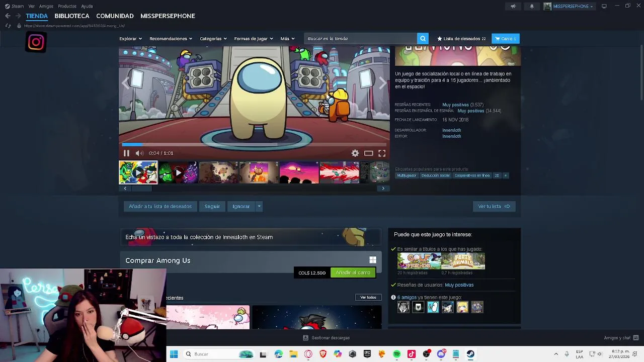Click Ver tu lista button
644x362 pixels.
click(x=494, y=207)
